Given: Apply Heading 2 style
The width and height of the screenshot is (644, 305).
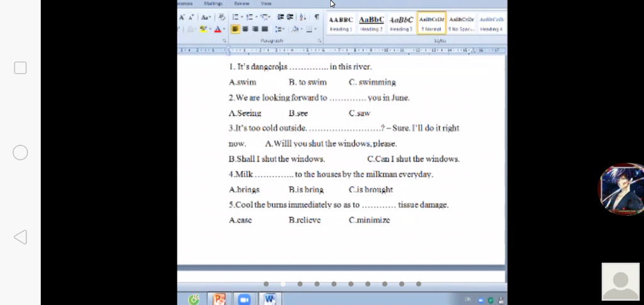Looking at the screenshot, I should point(371,23).
